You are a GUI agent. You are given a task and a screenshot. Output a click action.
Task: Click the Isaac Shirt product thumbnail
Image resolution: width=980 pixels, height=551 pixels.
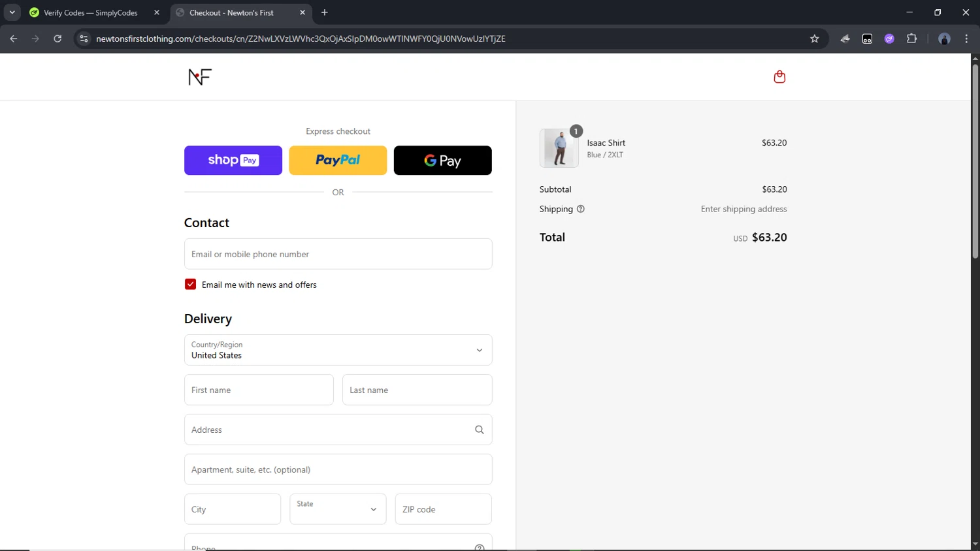coord(559,148)
